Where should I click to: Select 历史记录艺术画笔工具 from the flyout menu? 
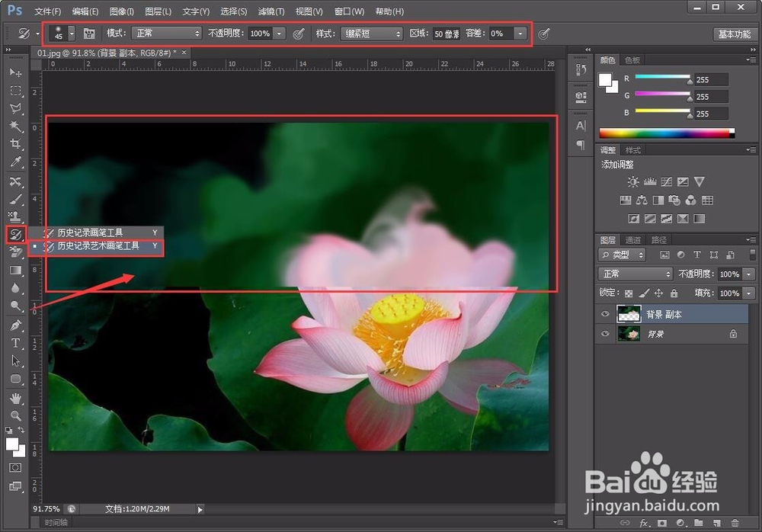[x=99, y=246]
